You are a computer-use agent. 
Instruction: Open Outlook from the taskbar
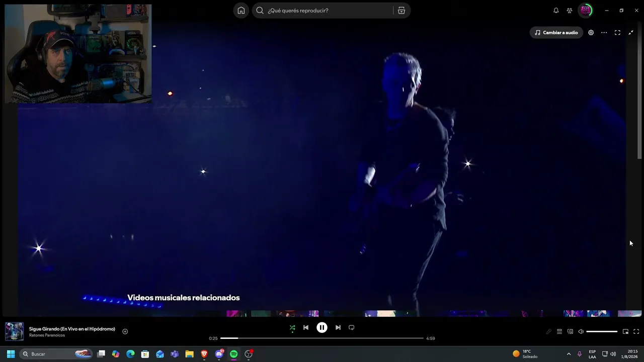click(x=160, y=354)
